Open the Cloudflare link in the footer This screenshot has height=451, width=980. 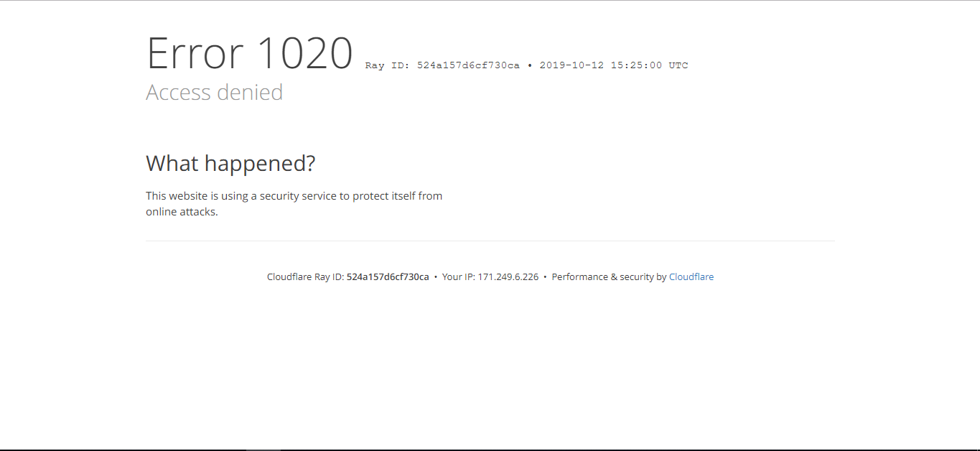pos(691,277)
